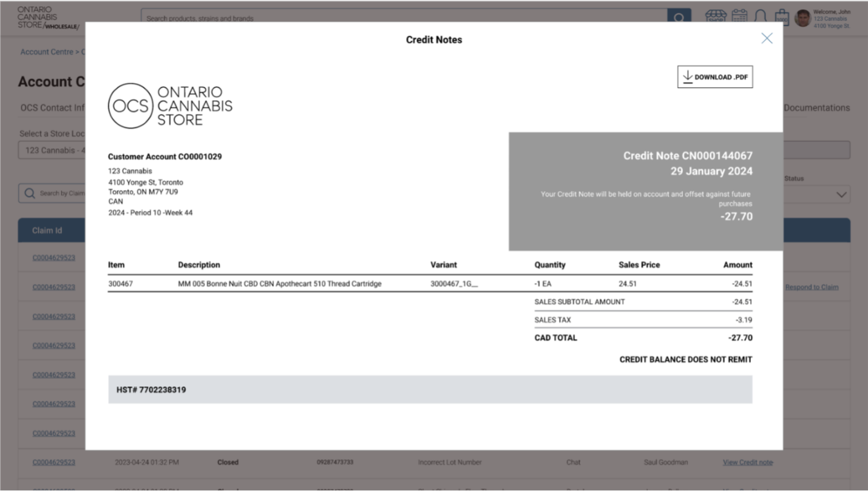Click the Customer Account CO0001029 text

[x=165, y=157]
